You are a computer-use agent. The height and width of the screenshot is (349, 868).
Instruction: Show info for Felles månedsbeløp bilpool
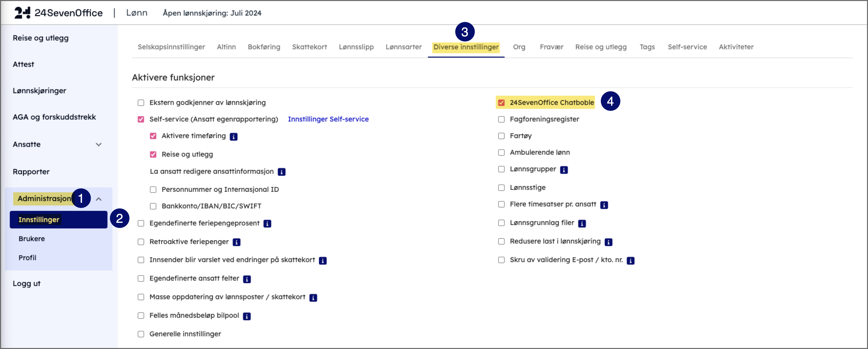coord(247,316)
